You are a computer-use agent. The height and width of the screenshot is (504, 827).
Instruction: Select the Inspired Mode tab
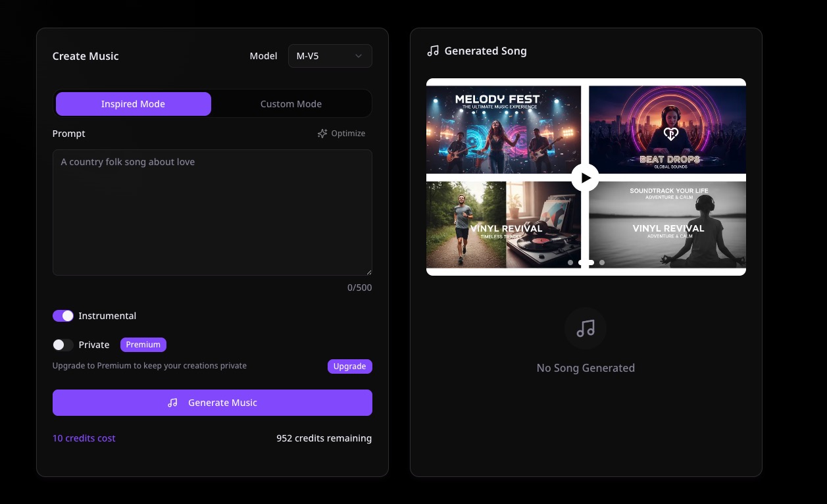pos(133,104)
